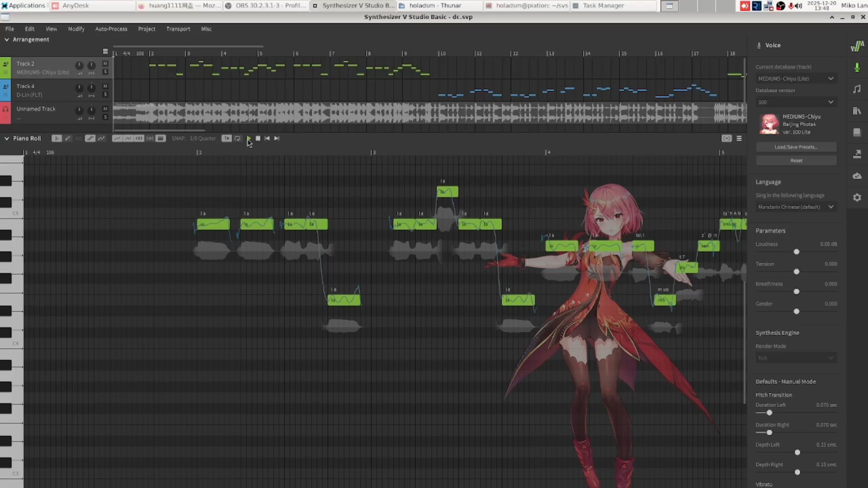Adjust the Tension slider handle
Image resolution: width=868 pixels, height=488 pixels.
coord(797,272)
